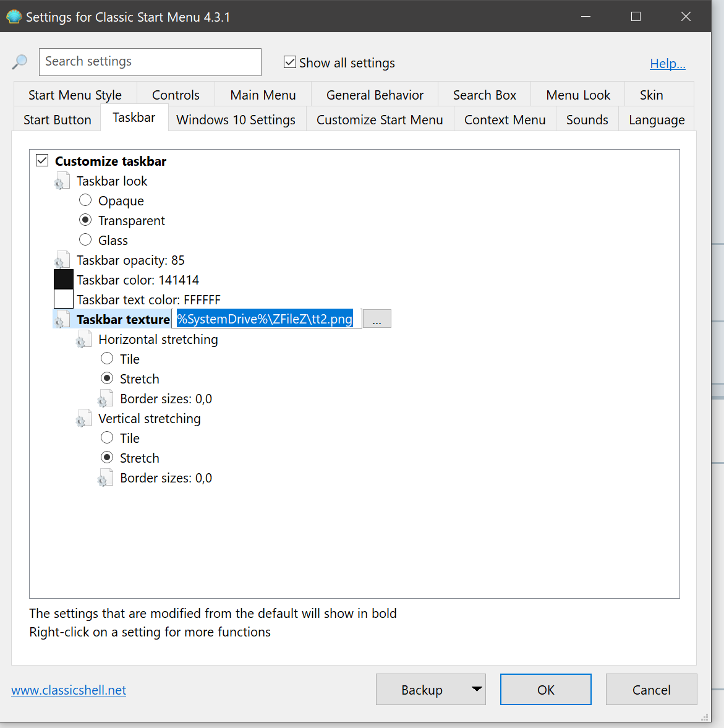
Task: Select the Taskbar color: 141414 row
Action: tap(138, 280)
